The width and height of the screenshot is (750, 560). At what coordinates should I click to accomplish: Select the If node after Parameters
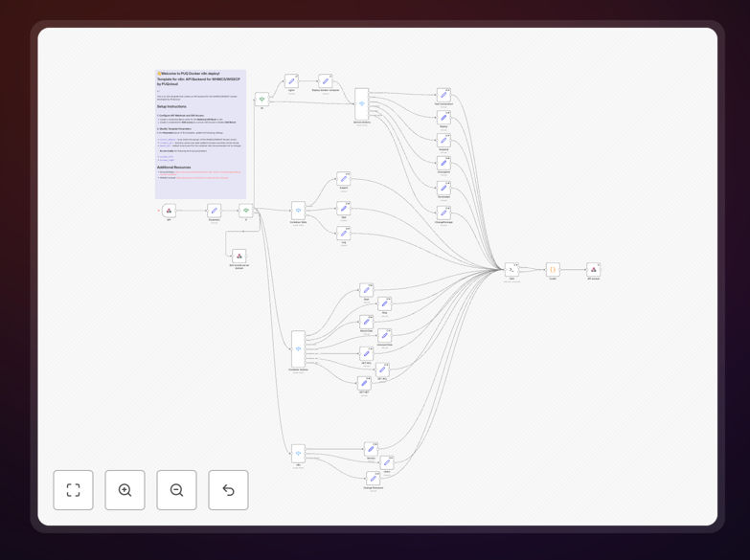(x=246, y=211)
